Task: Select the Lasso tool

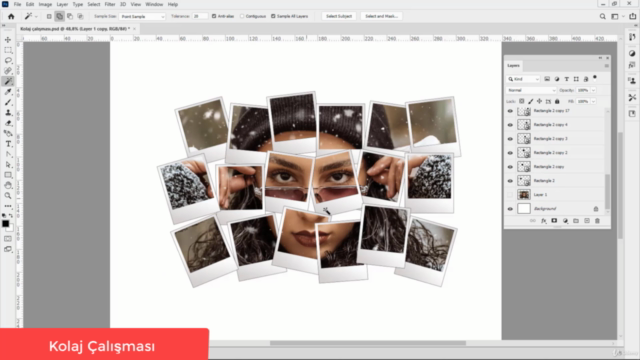Action: [x=8, y=60]
